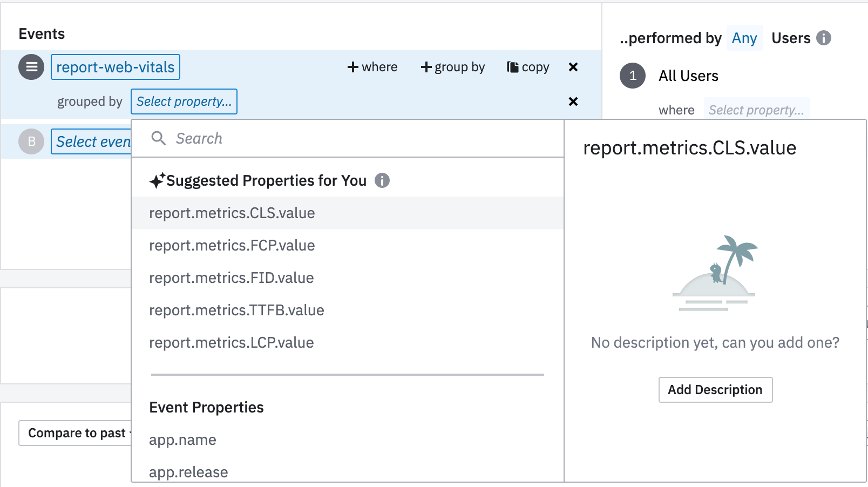This screenshot has height=487, width=868.
Task: Add a where filter to event
Action: [372, 67]
